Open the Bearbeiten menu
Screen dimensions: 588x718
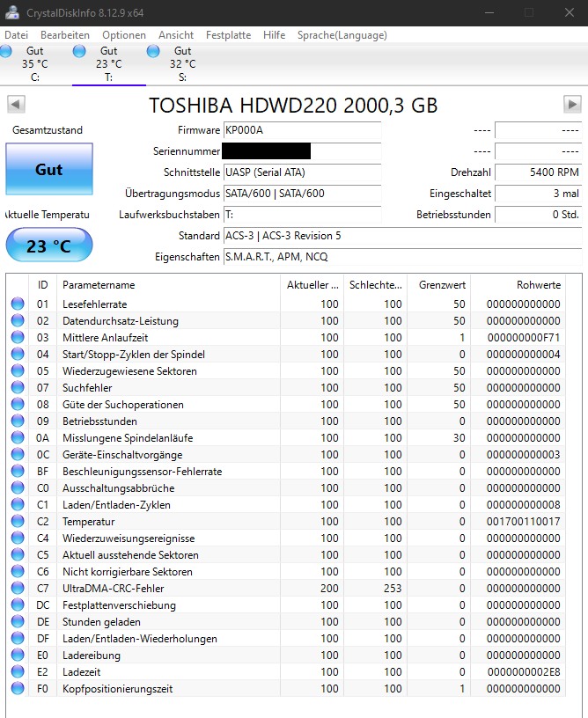pos(65,35)
